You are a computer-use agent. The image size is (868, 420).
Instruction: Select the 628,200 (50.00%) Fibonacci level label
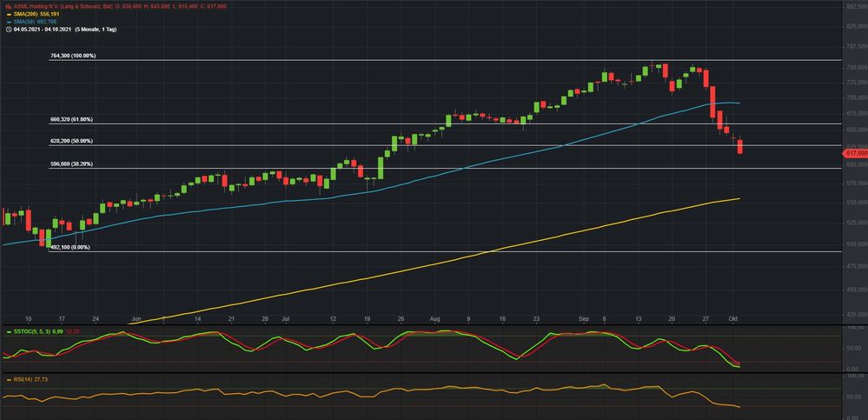coord(70,141)
